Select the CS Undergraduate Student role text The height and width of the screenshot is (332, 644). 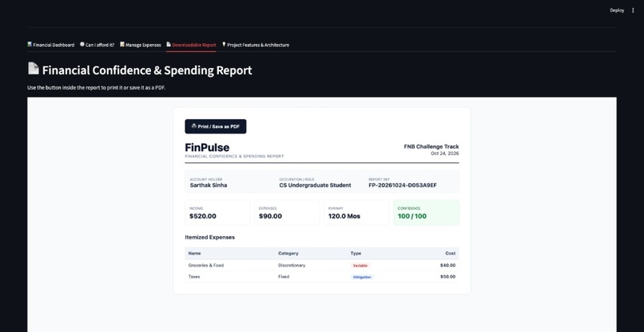click(x=315, y=185)
